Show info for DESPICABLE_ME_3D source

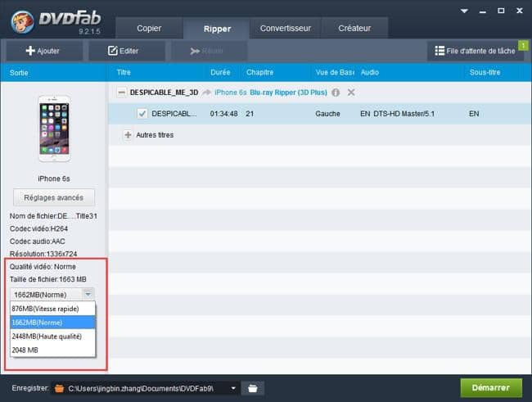point(336,93)
